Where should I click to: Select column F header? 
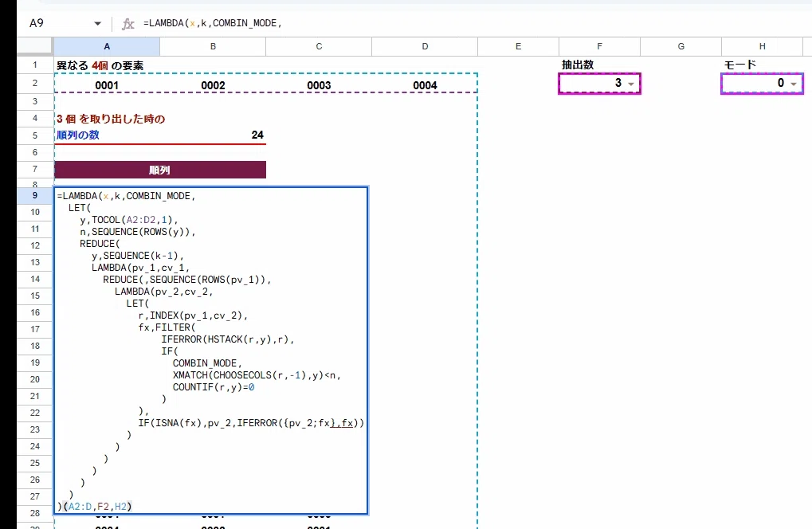[600, 46]
